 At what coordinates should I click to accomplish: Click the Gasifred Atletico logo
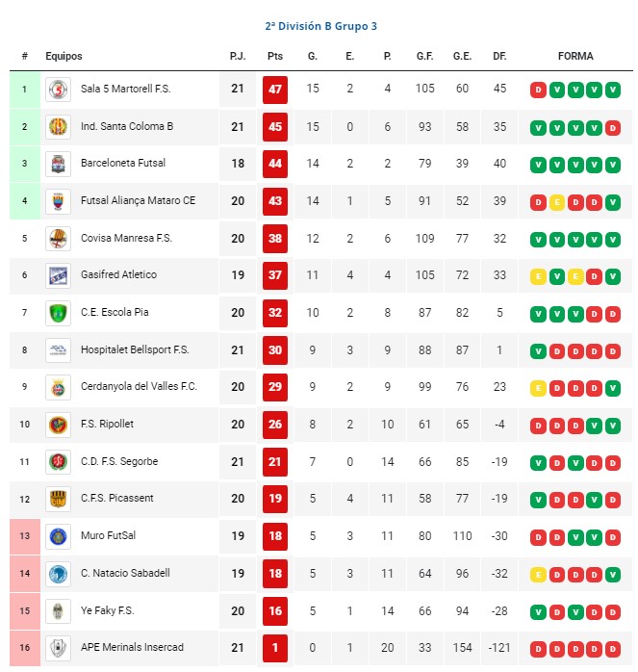[x=59, y=275]
